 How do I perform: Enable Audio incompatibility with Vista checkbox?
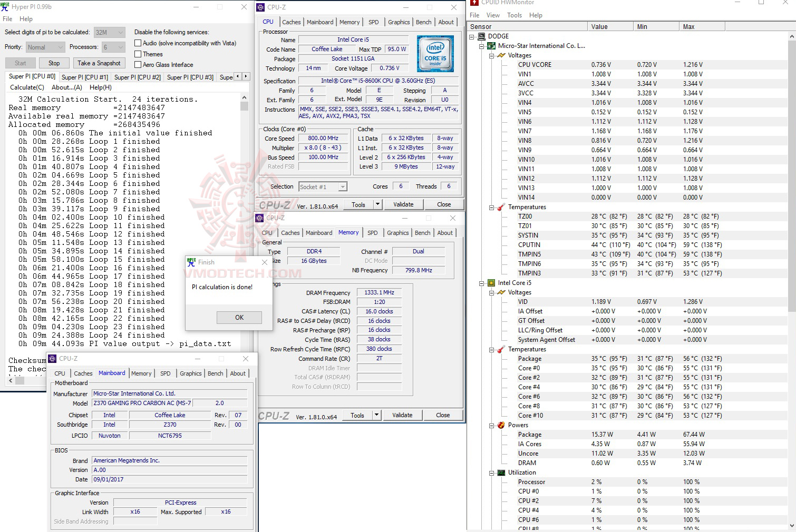tap(138, 43)
